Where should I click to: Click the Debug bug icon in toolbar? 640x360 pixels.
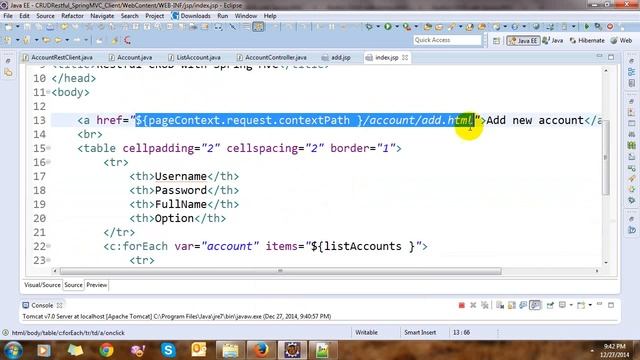tap(369, 27)
